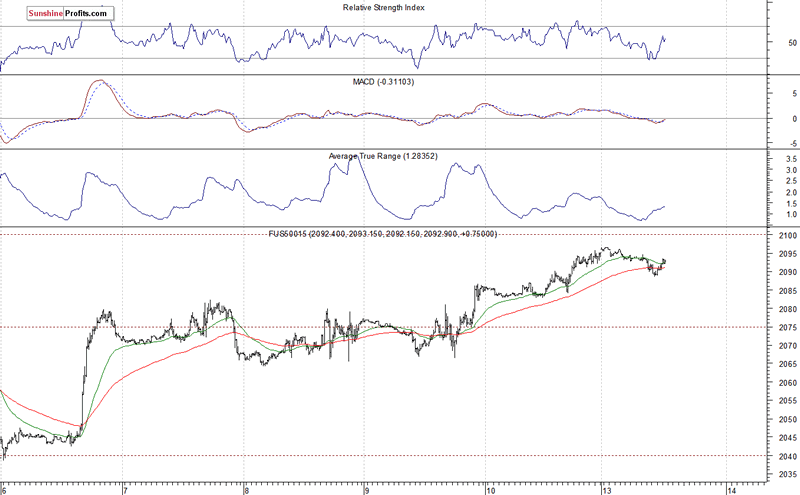Click the 2095 price axis label
The width and height of the screenshot is (800, 495).
coord(788,254)
